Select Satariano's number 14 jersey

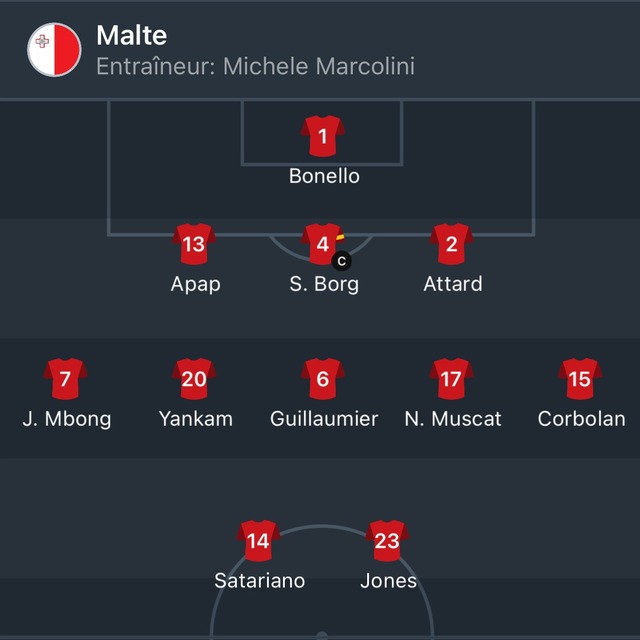258,541
